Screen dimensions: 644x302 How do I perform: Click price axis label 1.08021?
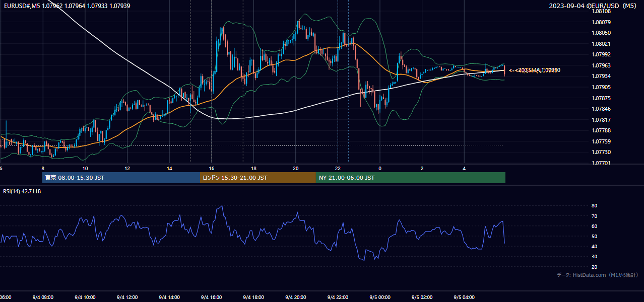(x=602, y=44)
